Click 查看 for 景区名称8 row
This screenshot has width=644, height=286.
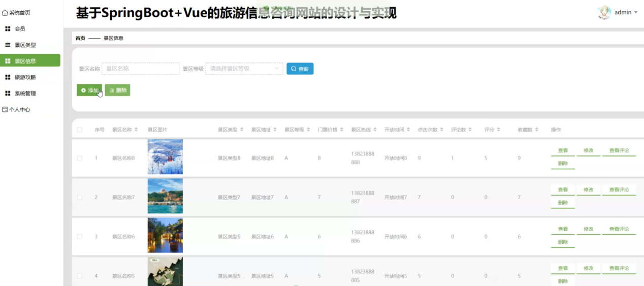tap(563, 151)
